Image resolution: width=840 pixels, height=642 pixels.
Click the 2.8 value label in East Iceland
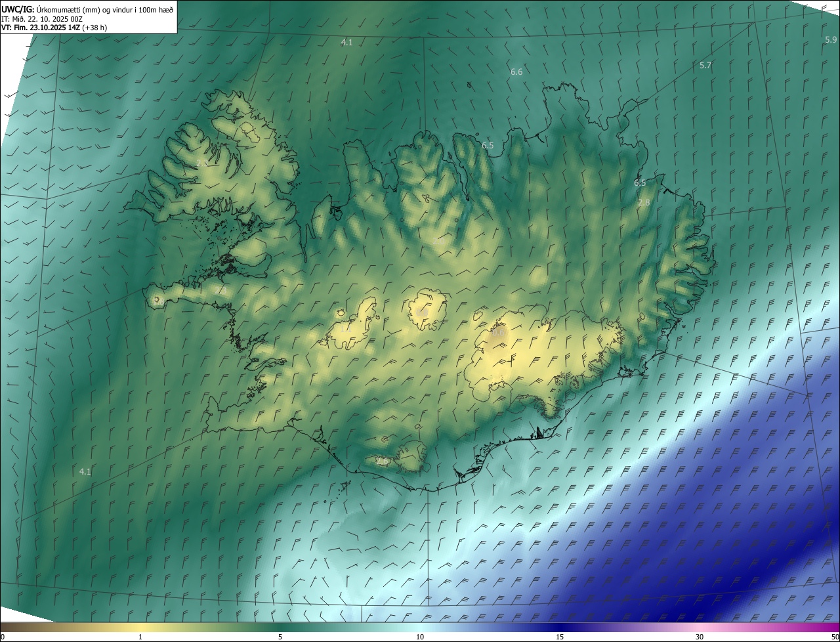(644, 203)
